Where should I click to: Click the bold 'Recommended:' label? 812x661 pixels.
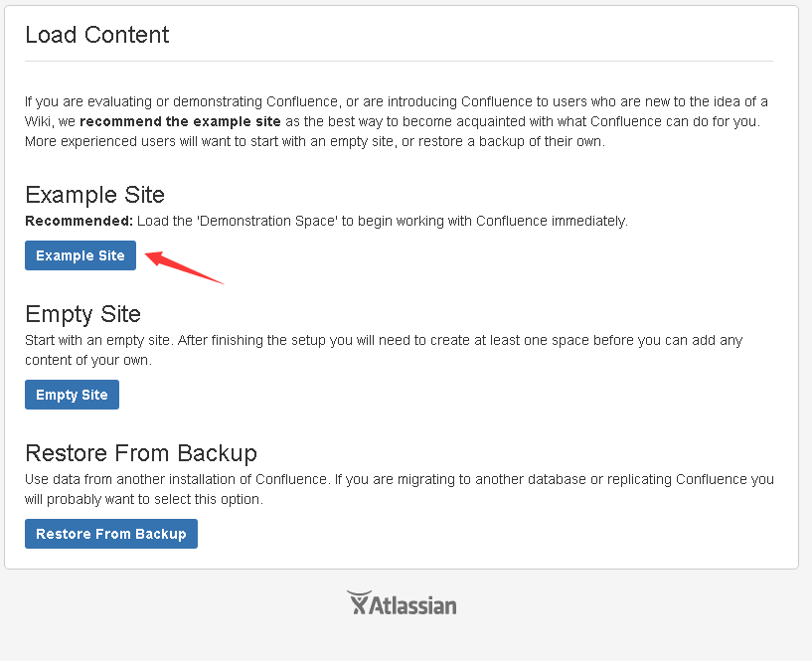80,221
